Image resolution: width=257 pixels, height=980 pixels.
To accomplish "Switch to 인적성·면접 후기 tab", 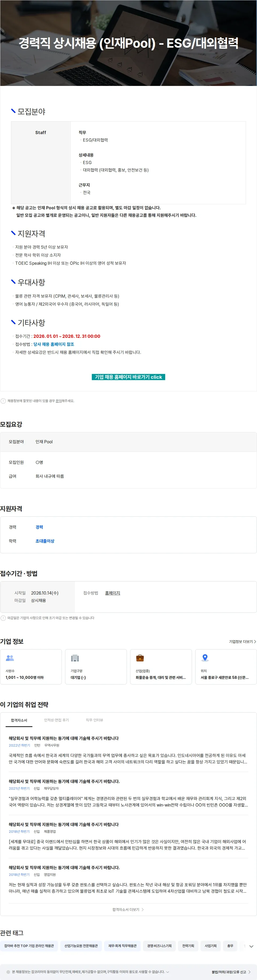I will click(x=56, y=720).
